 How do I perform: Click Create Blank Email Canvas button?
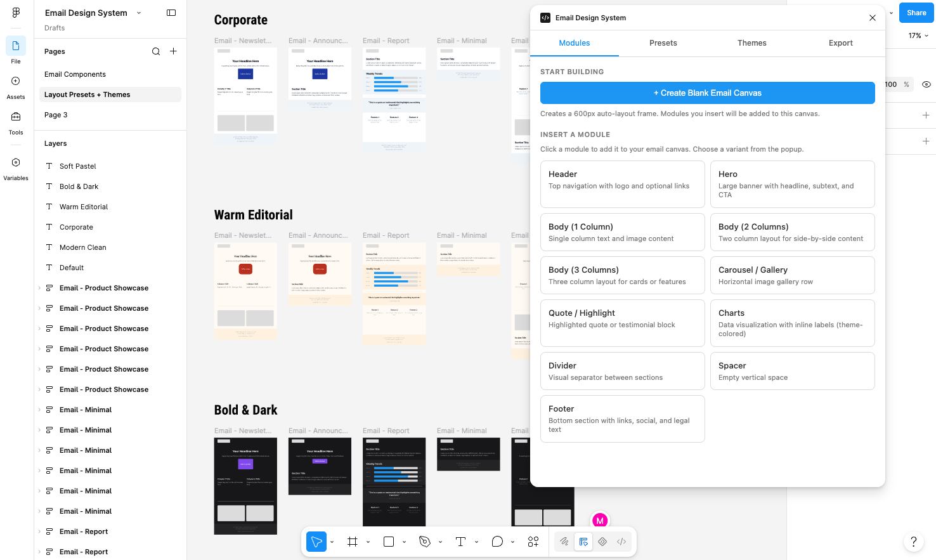click(708, 93)
